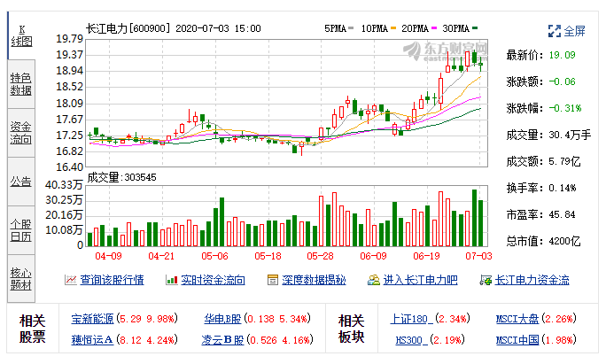Click the 市盈率 value 45.84

pyautogui.click(x=562, y=214)
